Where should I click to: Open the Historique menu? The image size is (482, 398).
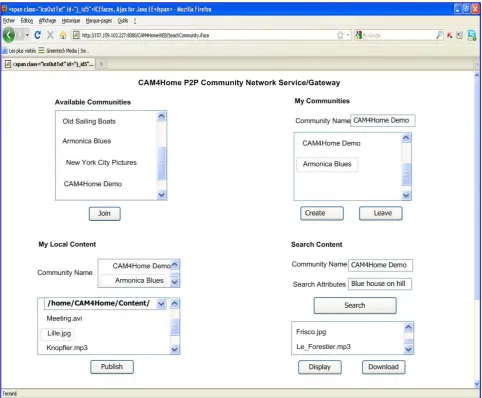(x=71, y=21)
